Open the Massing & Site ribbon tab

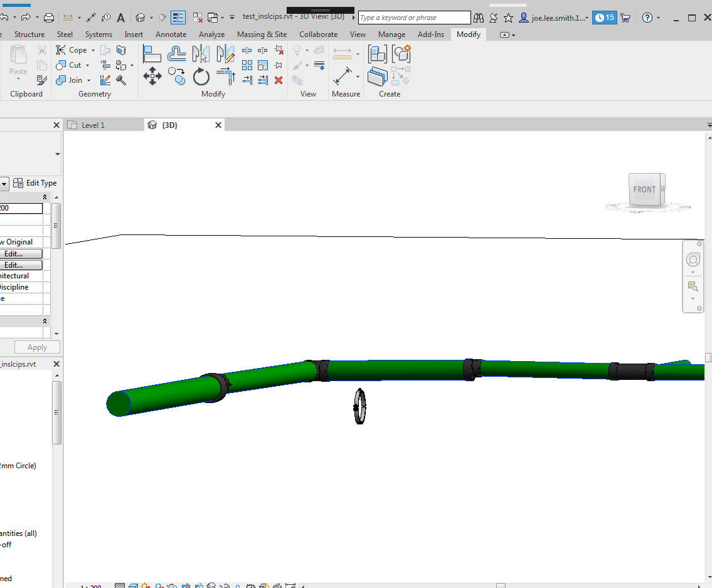(x=262, y=34)
